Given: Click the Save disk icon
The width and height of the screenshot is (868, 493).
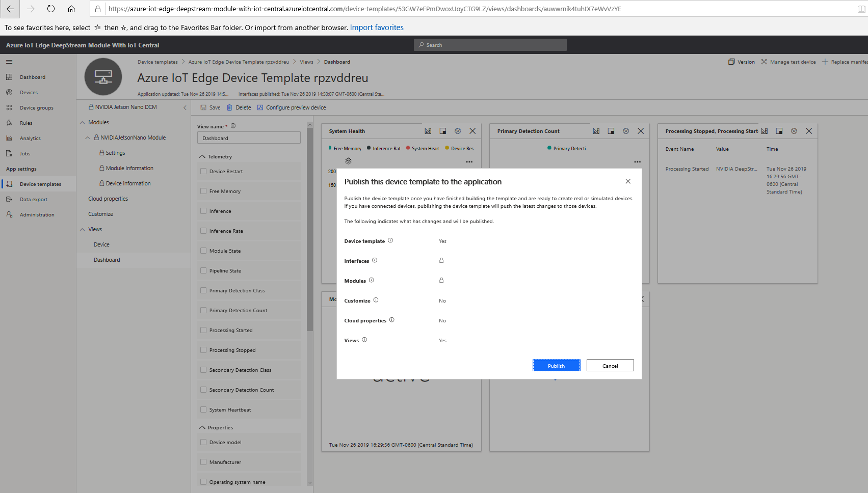Looking at the screenshot, I should pos(203,107).
